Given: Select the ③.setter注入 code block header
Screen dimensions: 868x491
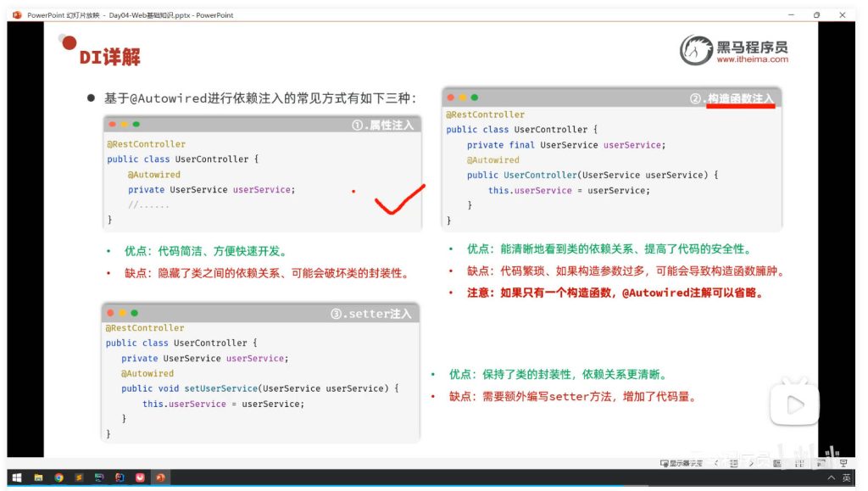Looking at the screenshot, I should pyautogui.click(x=370, y=314).
